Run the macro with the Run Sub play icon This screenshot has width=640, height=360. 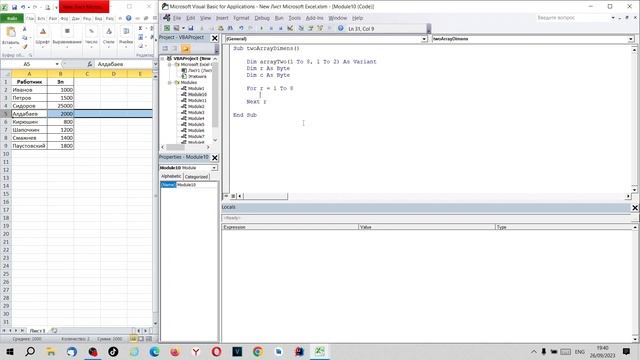point(261,28)
